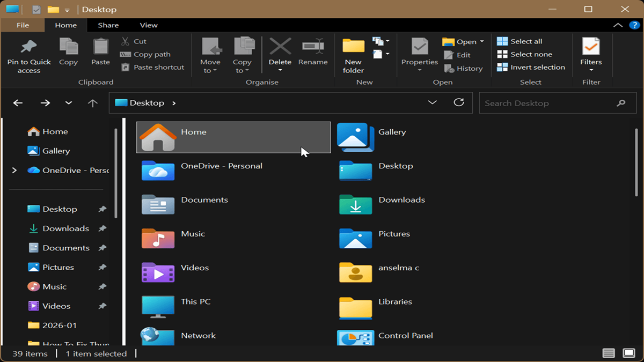Go up one level with Up arrow

92,103
